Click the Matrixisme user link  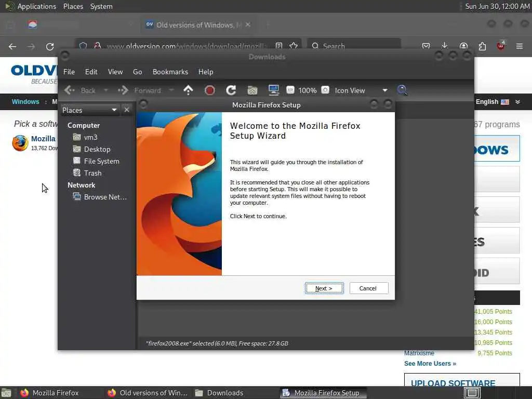click(x=419, y=353)
